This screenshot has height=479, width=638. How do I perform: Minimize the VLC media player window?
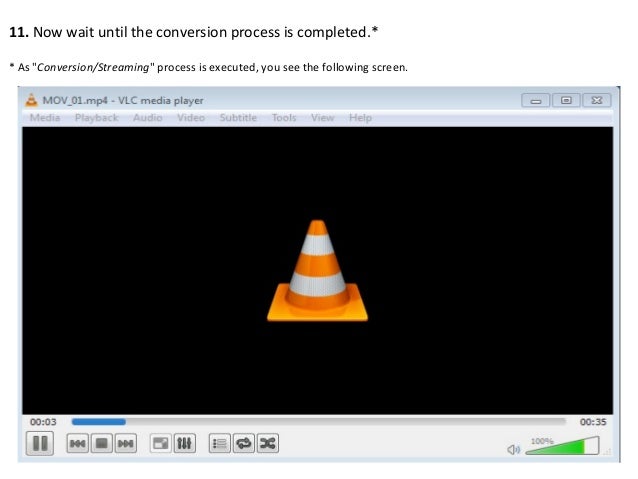pyautogui.click(x=536, y=100)
